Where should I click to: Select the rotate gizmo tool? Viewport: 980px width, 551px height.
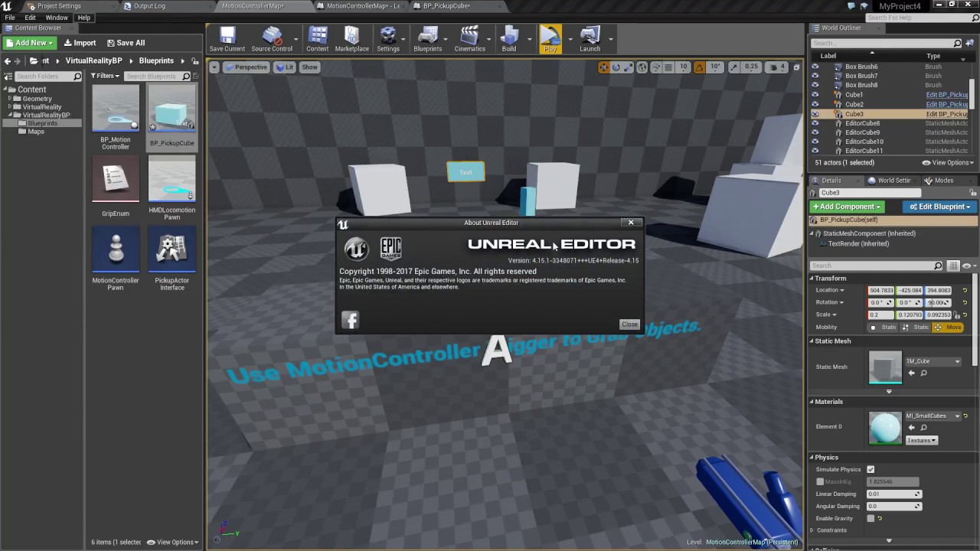616,67
